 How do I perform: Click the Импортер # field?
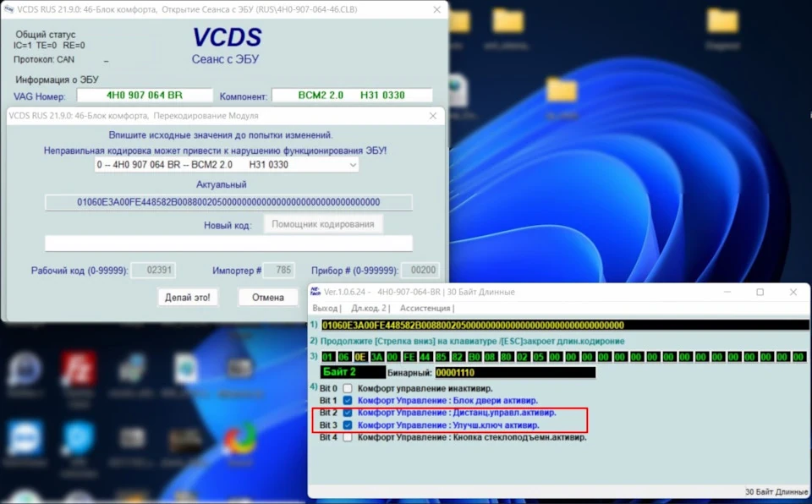(x=278, y=271)
